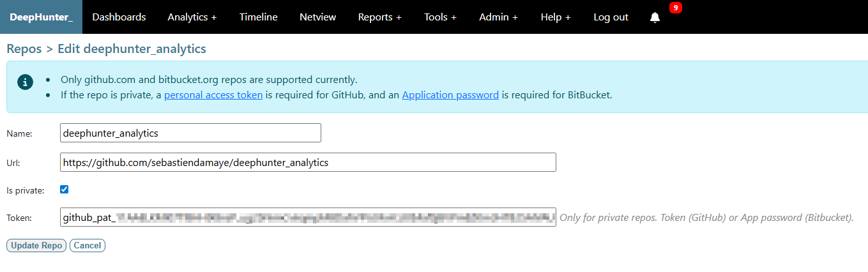Click the Update Repo button
The width and height of the screenshot is (868, 272).
36,246
